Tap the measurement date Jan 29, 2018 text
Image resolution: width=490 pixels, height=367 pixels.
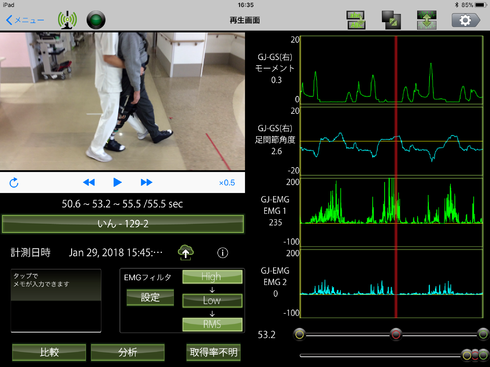[116, 253]
